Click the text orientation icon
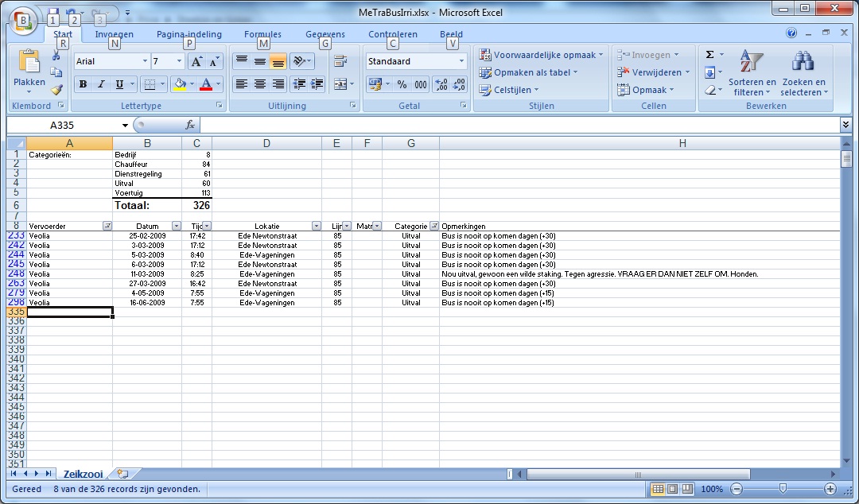The width and height of the screenshot is (859, 504). [299, 61]
